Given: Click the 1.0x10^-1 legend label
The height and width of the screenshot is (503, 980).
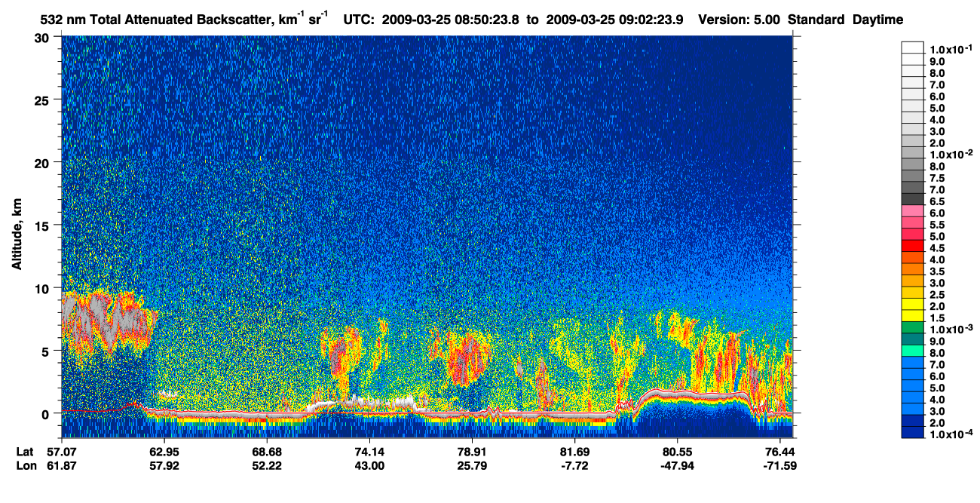Looking at the screenshot, I should (x=951, y=49).
